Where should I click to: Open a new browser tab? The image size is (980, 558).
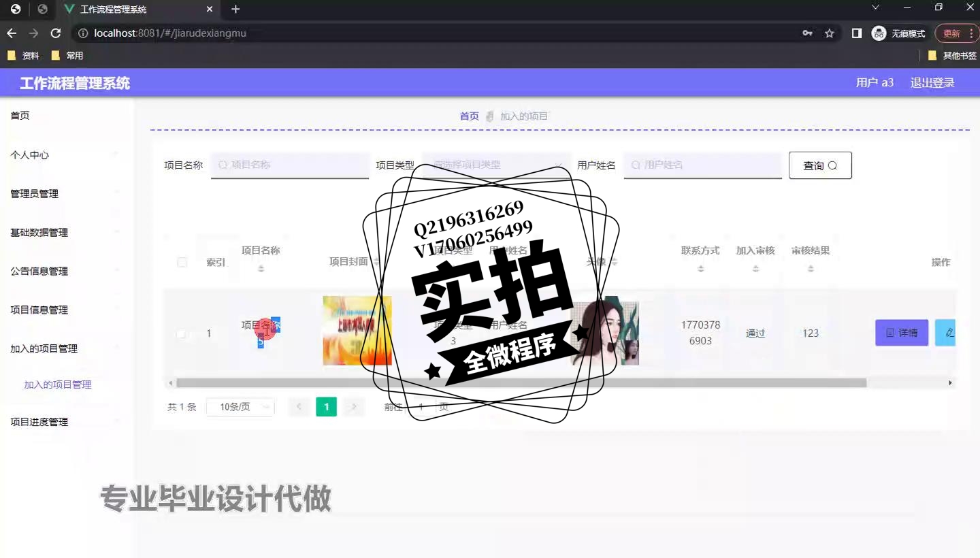coord(235,9)
